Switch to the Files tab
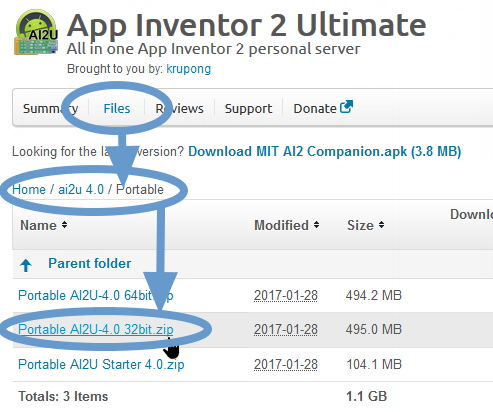The height and width of the screenshot is (412, 493). [x=117, y=109]
